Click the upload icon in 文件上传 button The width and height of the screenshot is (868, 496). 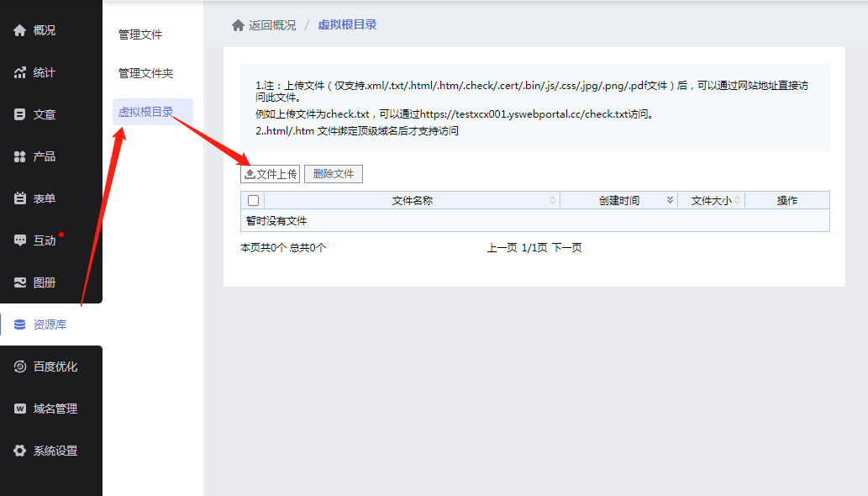[250, 174]
